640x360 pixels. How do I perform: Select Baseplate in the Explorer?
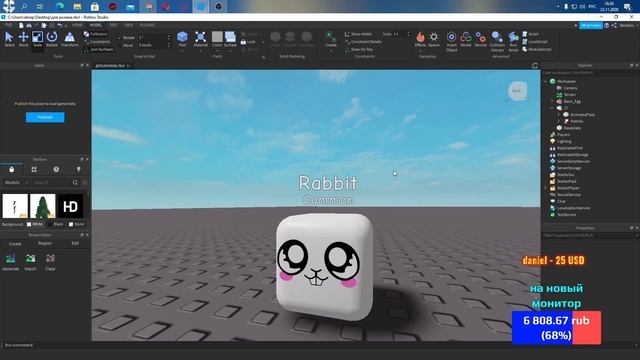tap(572, 128)
